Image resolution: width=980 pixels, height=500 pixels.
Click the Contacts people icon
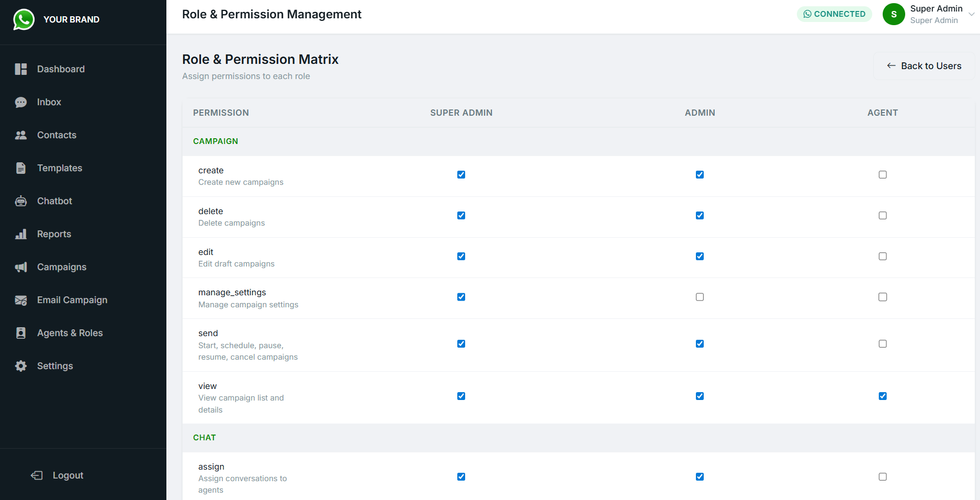tap(21, 135)
